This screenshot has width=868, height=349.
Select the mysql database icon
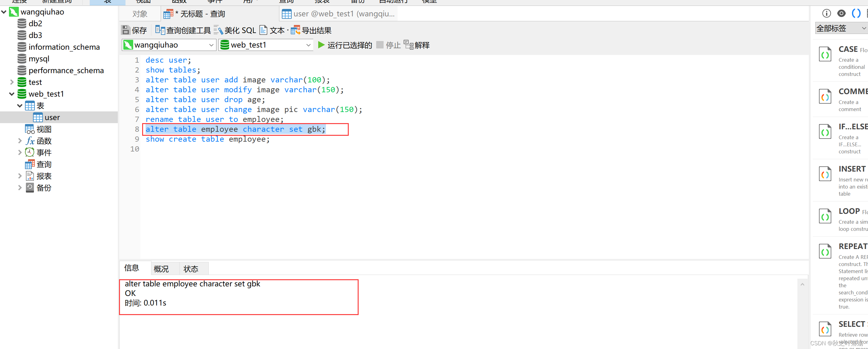(x=22, y=59)
